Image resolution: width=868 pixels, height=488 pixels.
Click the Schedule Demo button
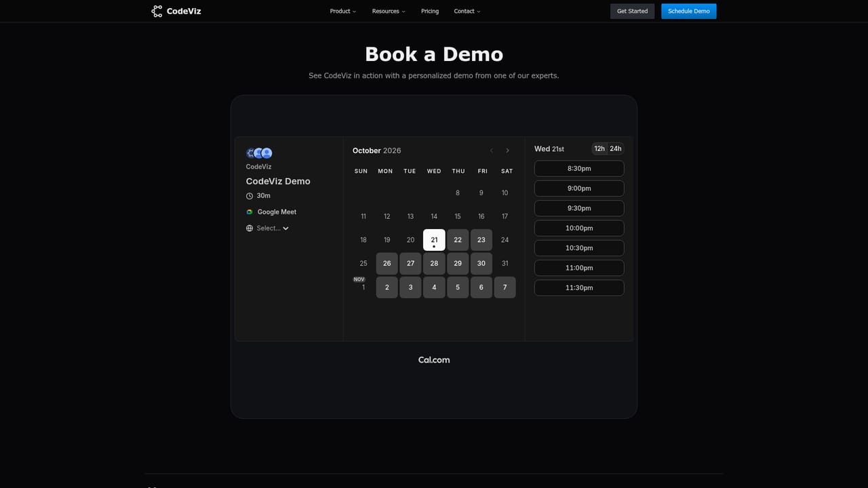689,11
